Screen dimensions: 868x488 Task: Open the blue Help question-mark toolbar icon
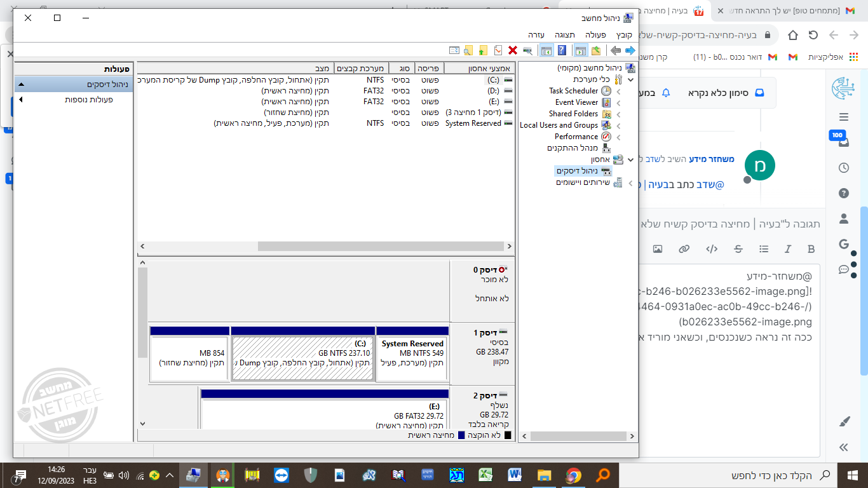click(x=562, y=50)
